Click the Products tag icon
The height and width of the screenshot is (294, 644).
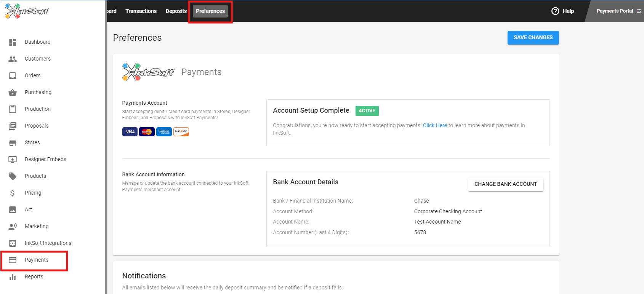[x=13, y=176]
